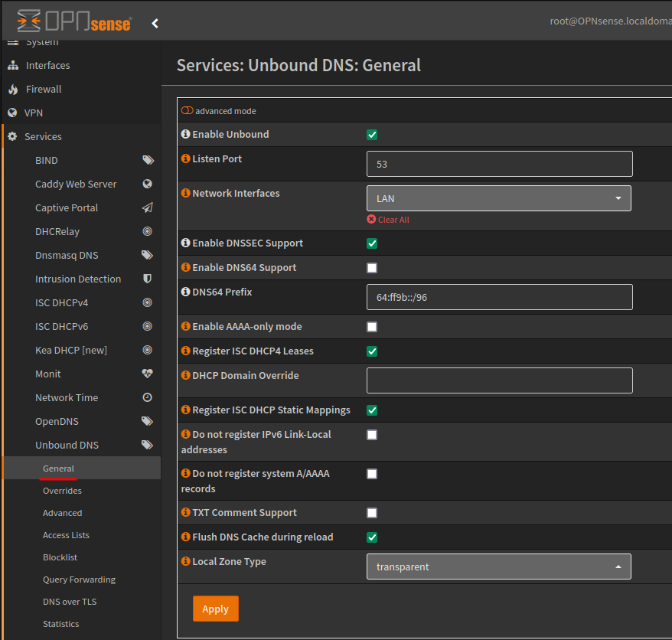Screen dimensions: 672x640
Task: Collapse the Unbound DNS submenu
Action: click(81, 445)
